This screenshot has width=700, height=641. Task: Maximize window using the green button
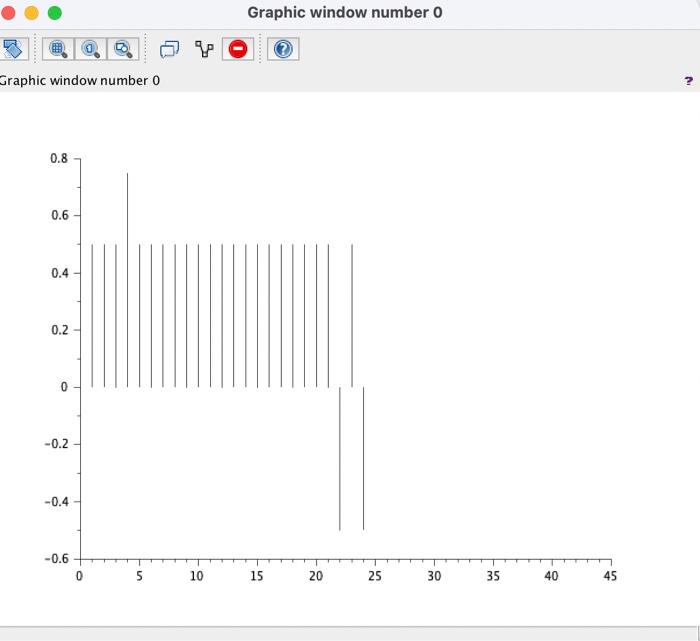coord(54,12)
